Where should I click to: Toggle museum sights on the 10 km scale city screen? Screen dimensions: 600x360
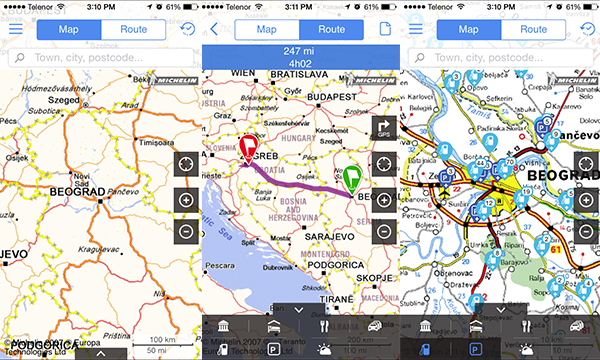tap(425, 326)
